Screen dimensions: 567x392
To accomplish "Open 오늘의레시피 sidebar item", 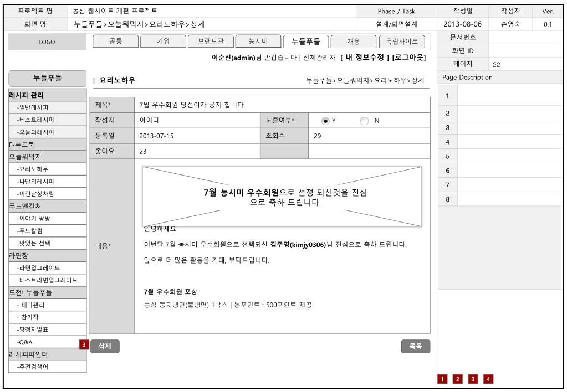I will point(47,132).
